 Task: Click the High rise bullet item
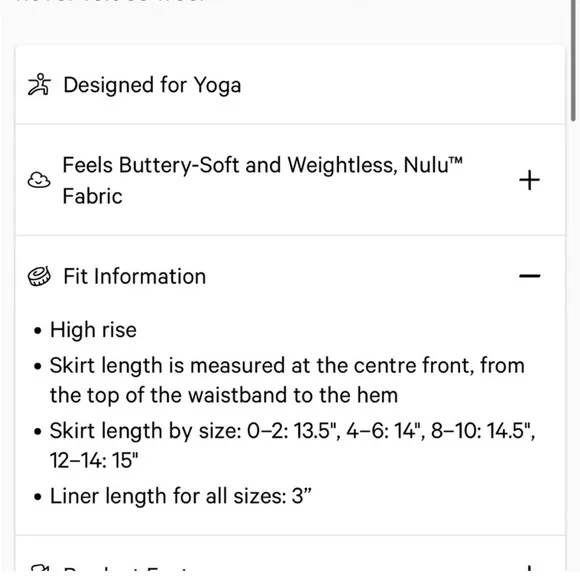point(93,330)
